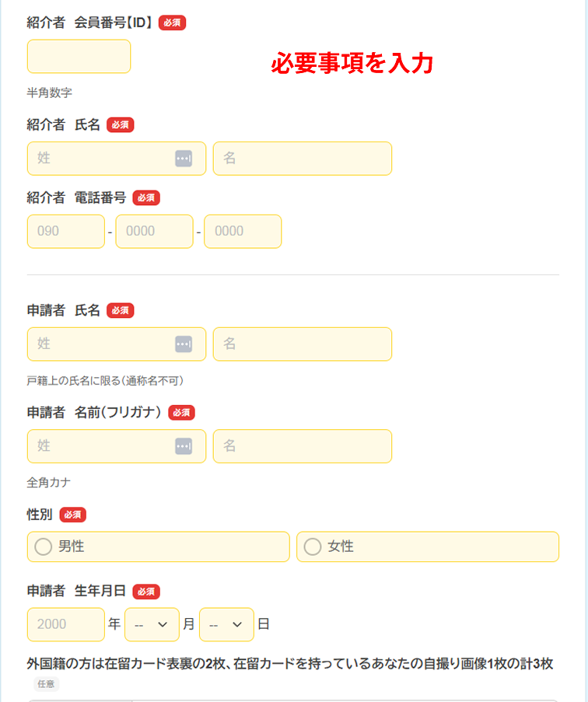This screenshot has height=702, width=588.
Task: Open the birth month dropdown
Action: coord(152,624)
